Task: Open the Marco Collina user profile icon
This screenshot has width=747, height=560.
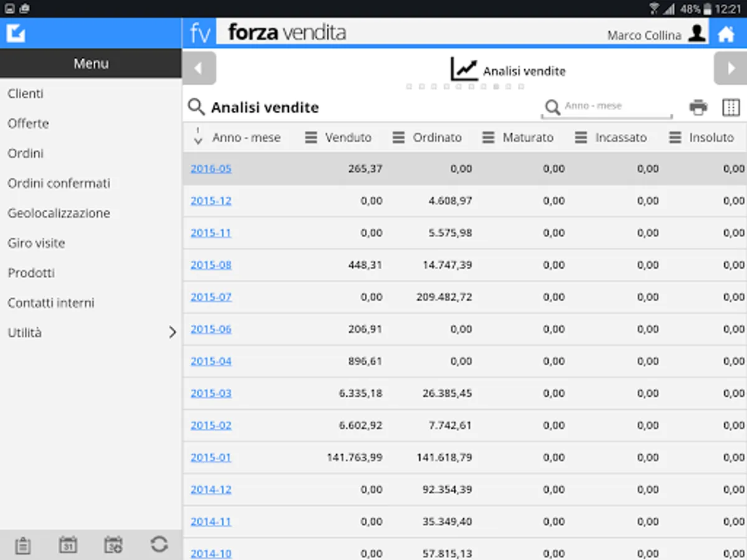Action: click(x=697, y=33)
